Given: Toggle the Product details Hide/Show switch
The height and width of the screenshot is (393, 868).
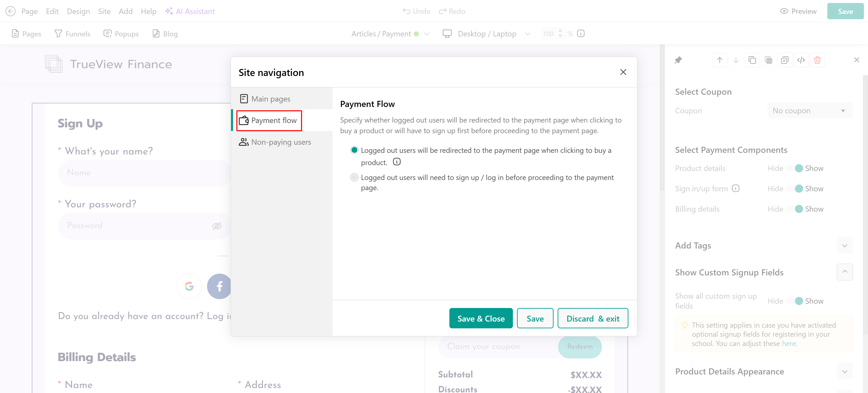Looking at the screenshot, I should pos(794,168).
